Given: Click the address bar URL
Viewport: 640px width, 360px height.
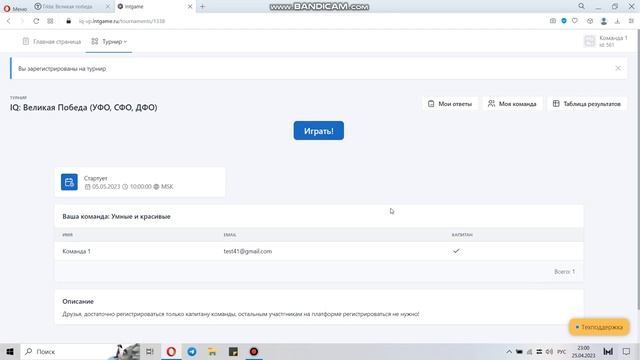Looking at the screenshot, I should coord(122,21).
